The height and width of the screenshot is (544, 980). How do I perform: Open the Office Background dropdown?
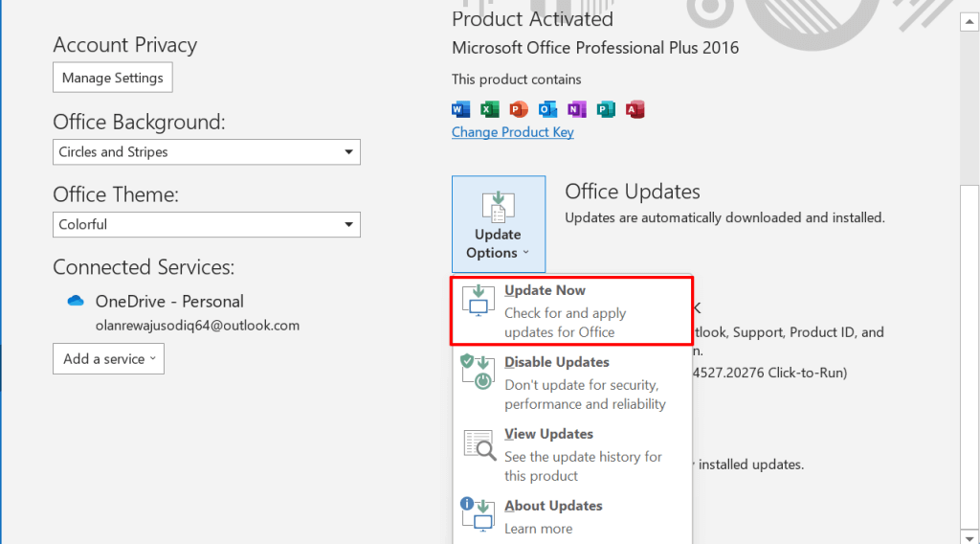[207, 152]
